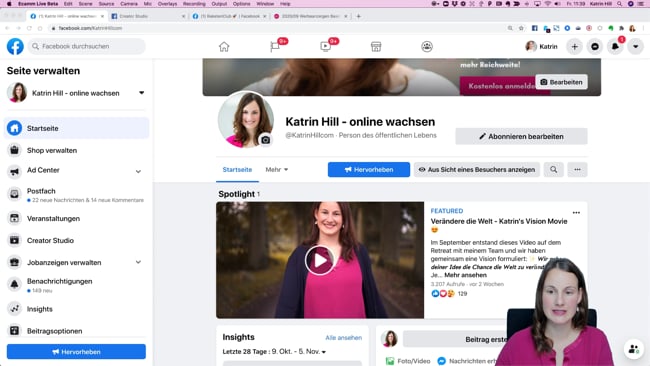The width and height of the screenshot is (650, 366).
Task: Open 'Jobanzeigen verwalten' in sidebar
Action: click(x=64, y=262)
